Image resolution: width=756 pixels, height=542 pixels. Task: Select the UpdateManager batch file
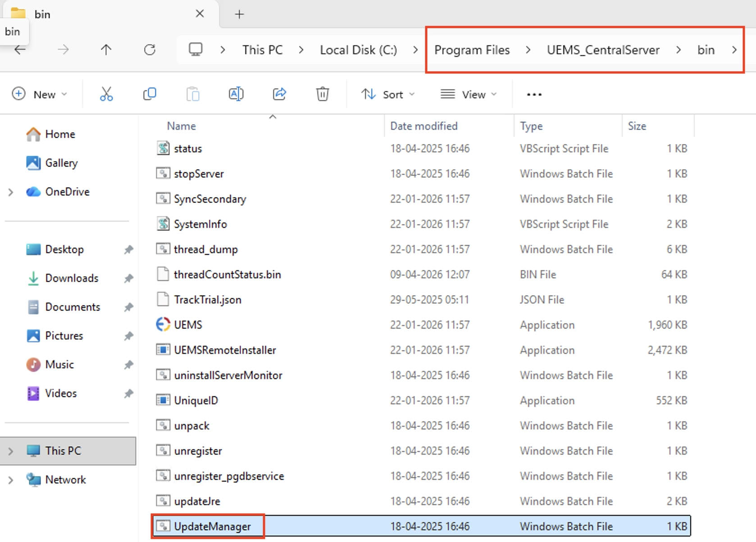click(421, 527)
